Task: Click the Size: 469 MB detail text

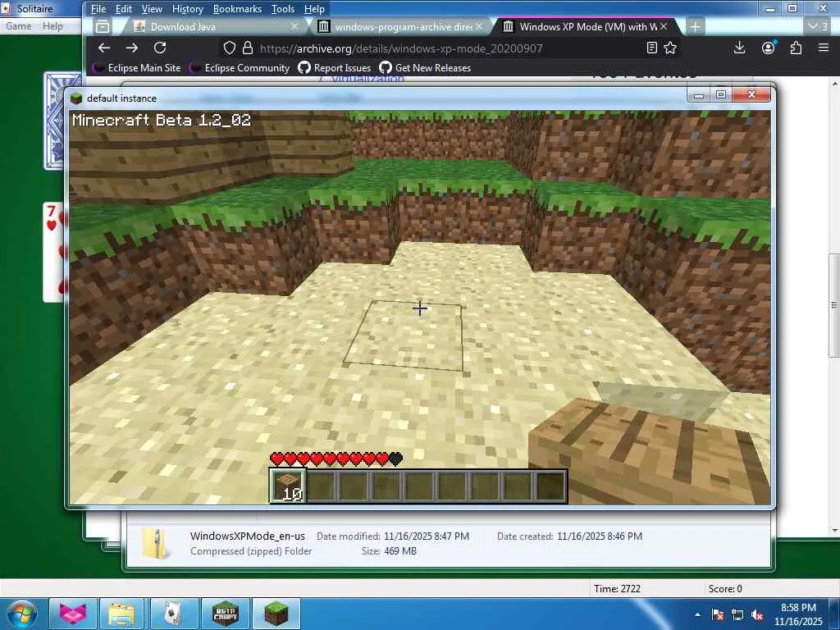Action: (x=389, y=551)
